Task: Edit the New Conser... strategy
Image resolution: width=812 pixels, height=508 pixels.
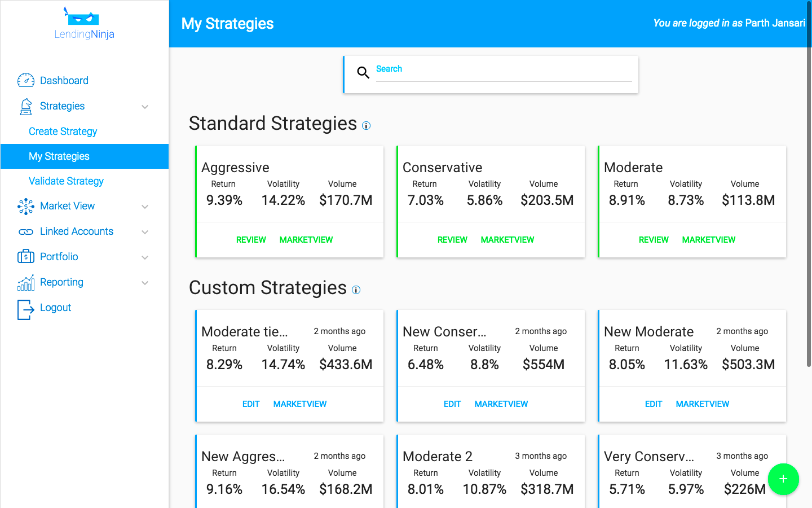Action: point(452,404)
